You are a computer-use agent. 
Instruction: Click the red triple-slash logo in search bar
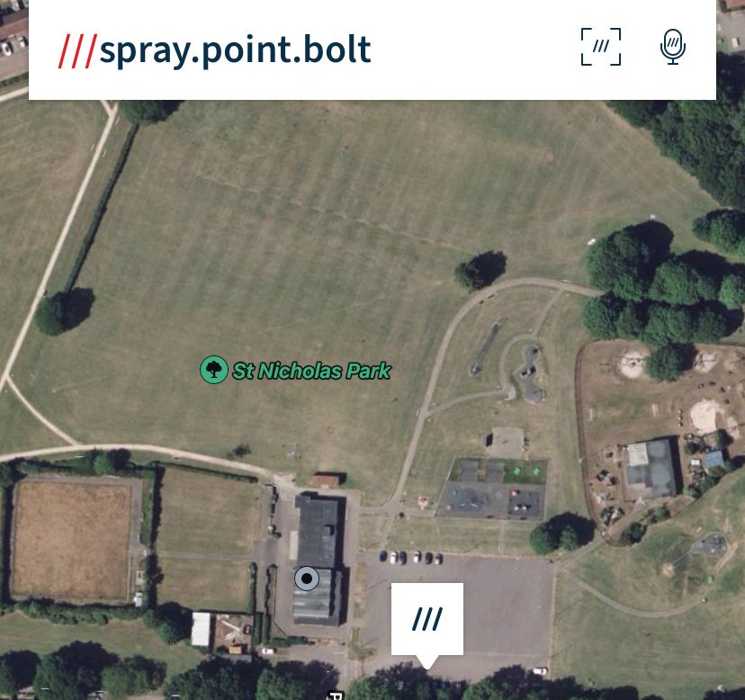click(78, 51)
